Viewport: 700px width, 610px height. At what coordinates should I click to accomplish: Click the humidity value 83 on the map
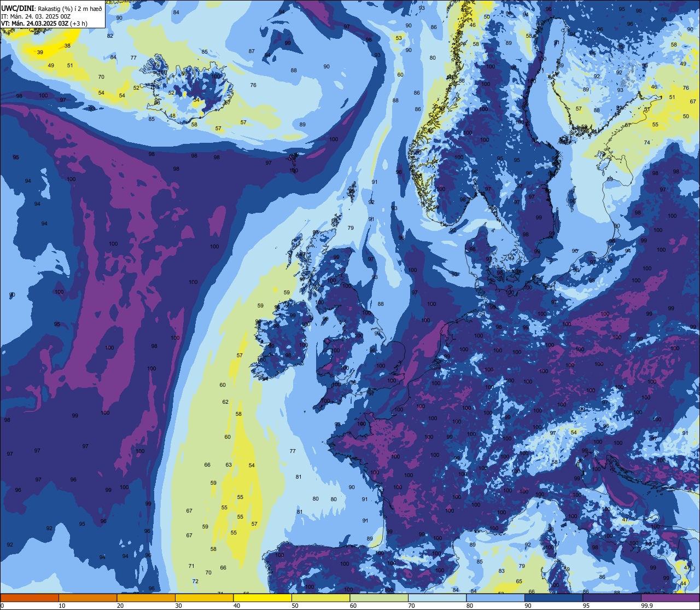tap(501, 571)
